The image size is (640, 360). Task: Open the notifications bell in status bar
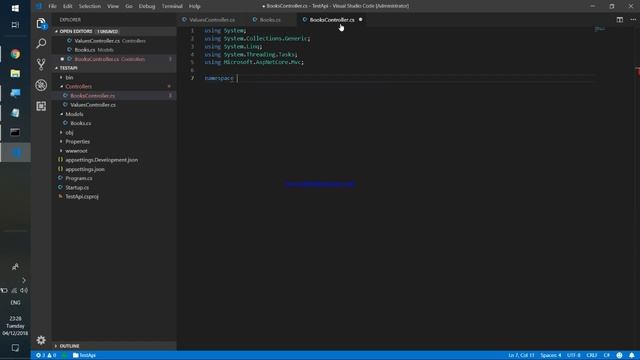point(631,355)
